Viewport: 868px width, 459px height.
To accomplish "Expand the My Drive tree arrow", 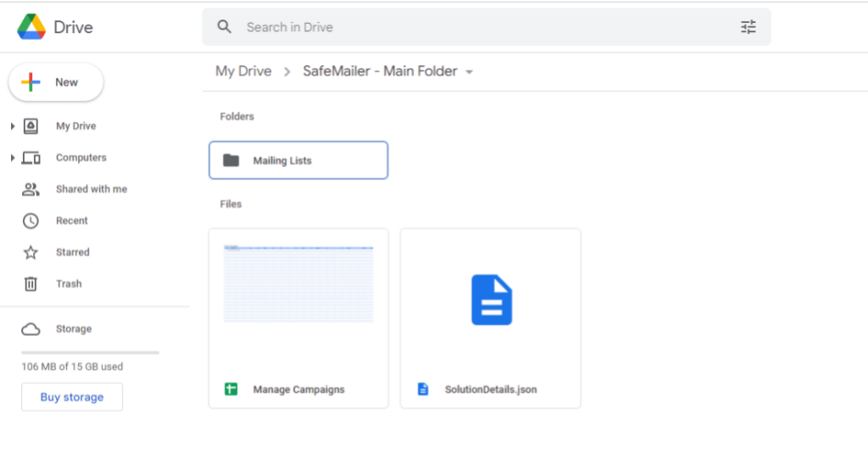I will click(13, 126).
